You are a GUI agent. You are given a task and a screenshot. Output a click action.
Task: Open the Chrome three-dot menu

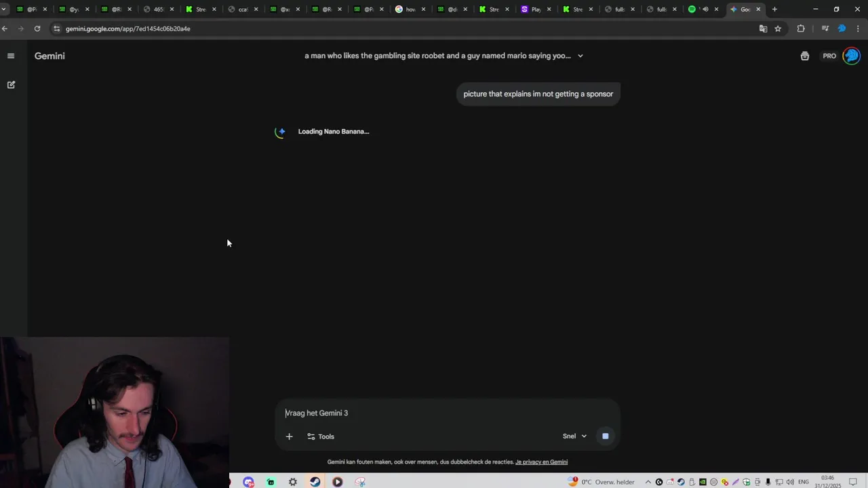click(x=858, y=28)
